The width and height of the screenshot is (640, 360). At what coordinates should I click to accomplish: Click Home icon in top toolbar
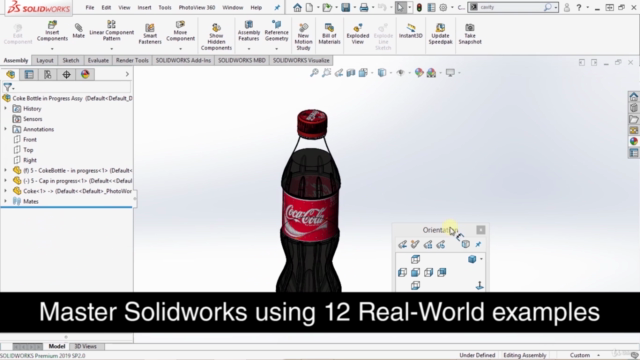[297, 7]
